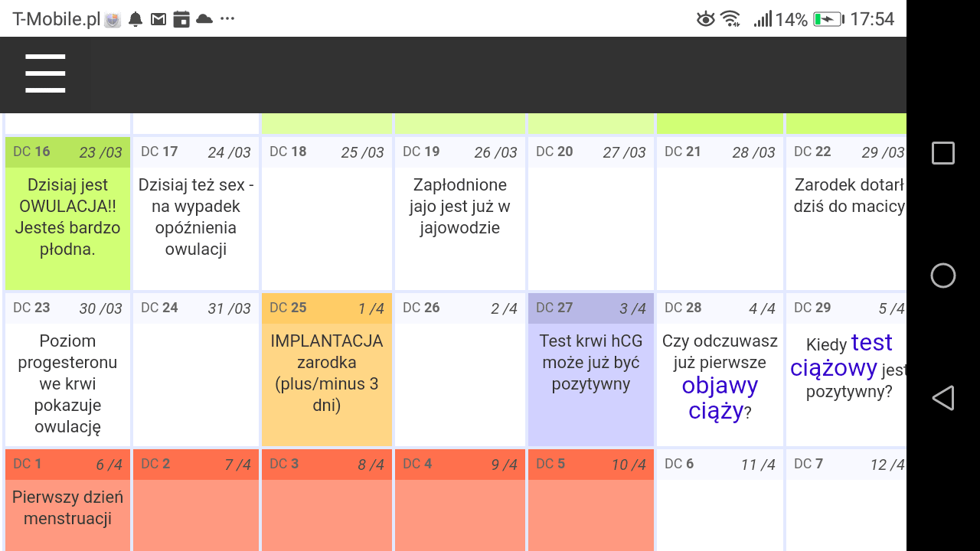Tap the mail icon in status bar
Screen dimensions: 980x551
click(x=158, y=19)
